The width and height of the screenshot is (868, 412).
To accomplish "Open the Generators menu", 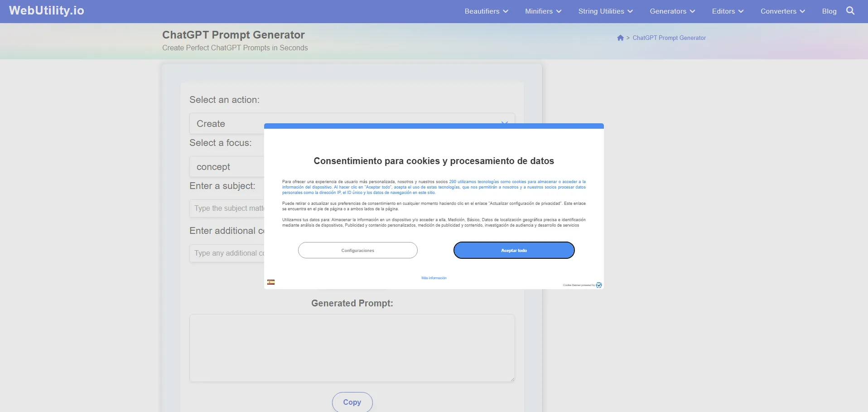I will coord(672,11).
